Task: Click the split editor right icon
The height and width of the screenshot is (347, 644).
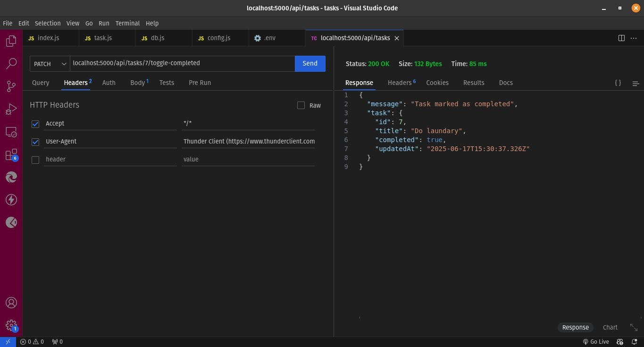Action: tap(621, 38)
